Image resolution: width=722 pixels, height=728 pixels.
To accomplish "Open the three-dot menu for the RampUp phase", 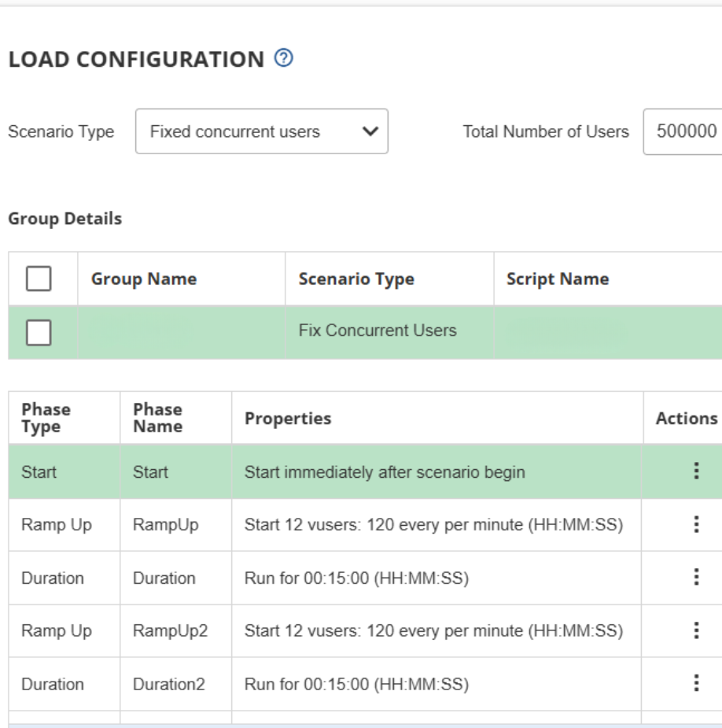I will pyautogui.click(x=695, y=525).
